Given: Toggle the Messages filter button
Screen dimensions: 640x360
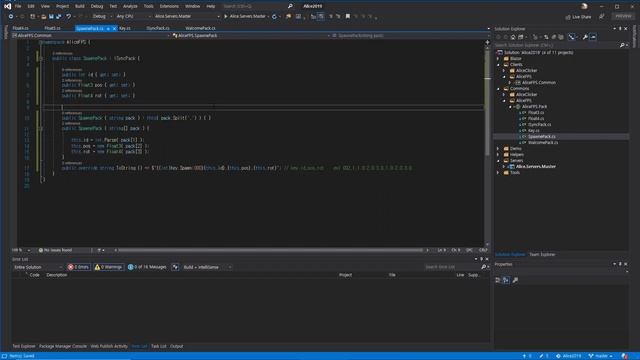Looking at the screenshot, I should [147, 267].
